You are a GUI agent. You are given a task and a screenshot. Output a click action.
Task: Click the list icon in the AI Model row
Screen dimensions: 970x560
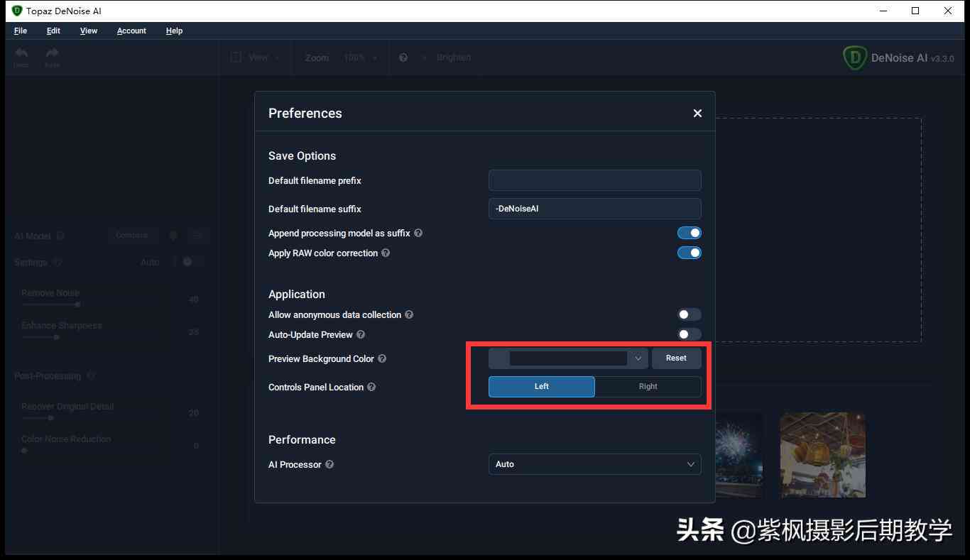coord(198,235)
